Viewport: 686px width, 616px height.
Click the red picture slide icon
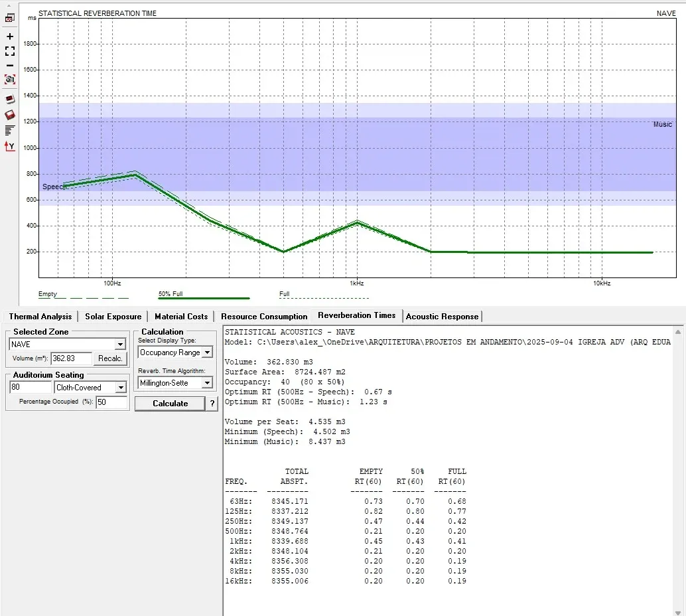coord(10,99)
